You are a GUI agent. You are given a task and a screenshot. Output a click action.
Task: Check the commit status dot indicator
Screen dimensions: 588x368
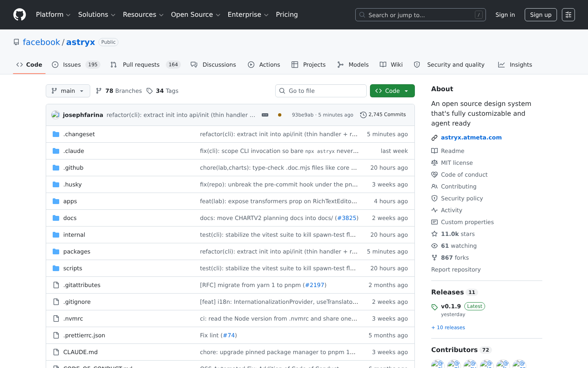point(280,115)
